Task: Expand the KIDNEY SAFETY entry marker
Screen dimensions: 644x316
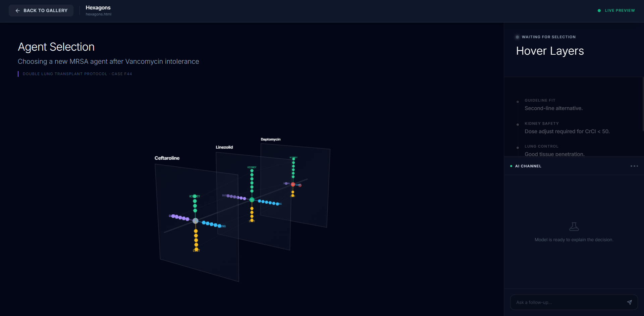Action: click(x=518, y=124)
